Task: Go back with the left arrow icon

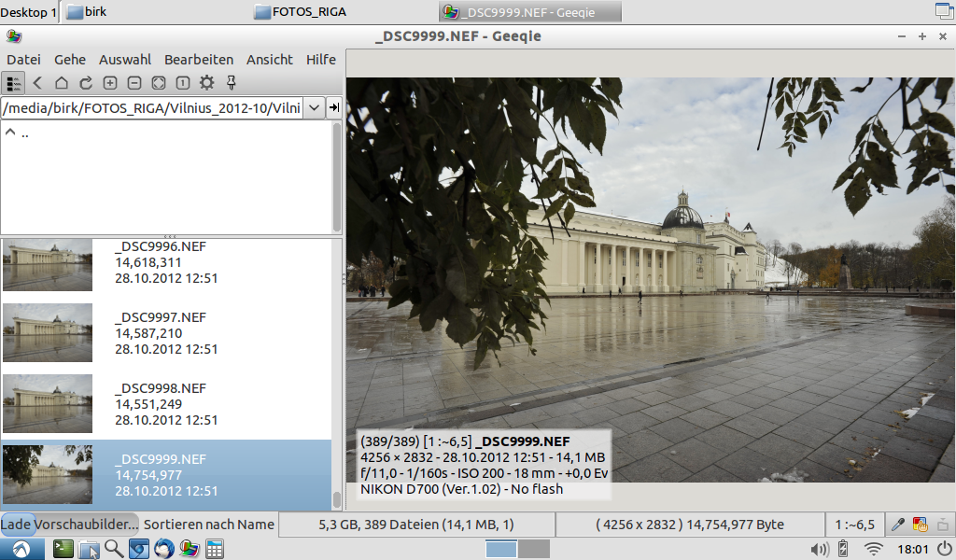Action: (37, 83)
